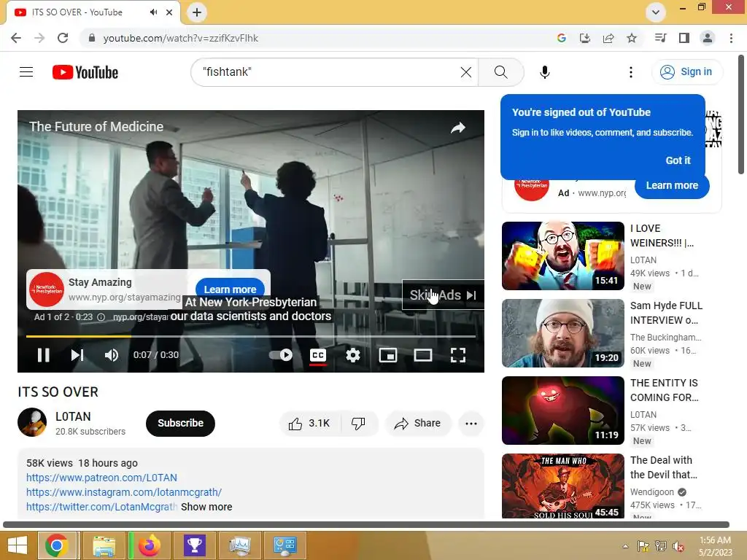747x560 pixels.
Task: Subscribe to the L0TAN channel
Action: (181, 423)
